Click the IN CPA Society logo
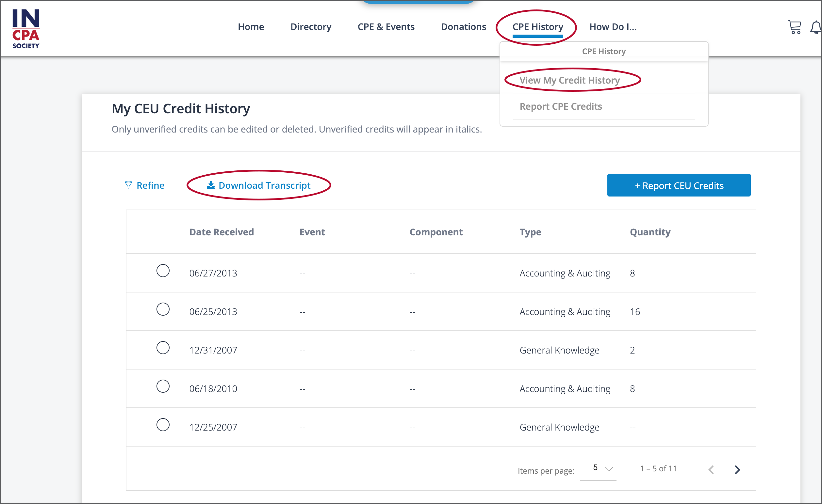Viewport: 822px width, 504px height. tap(26, 28)
